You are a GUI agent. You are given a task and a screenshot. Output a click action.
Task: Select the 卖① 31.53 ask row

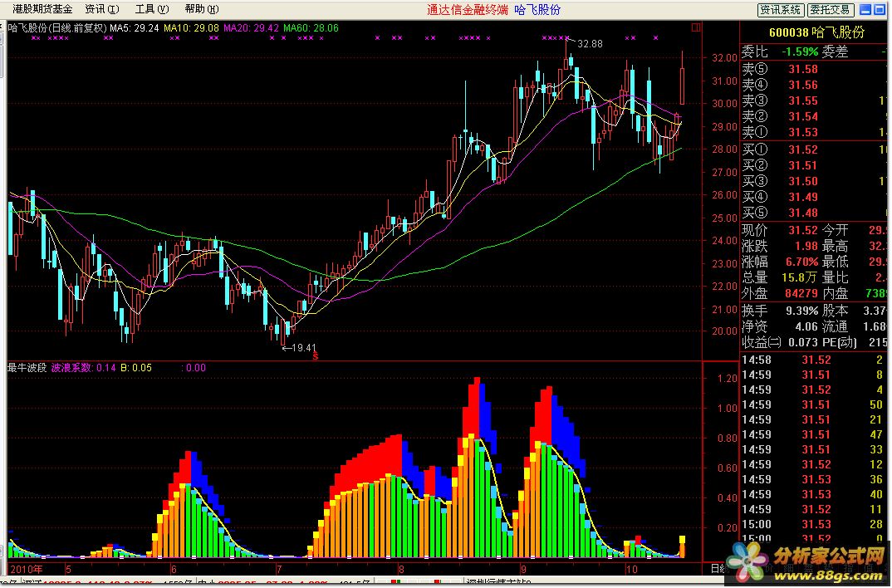815,133
